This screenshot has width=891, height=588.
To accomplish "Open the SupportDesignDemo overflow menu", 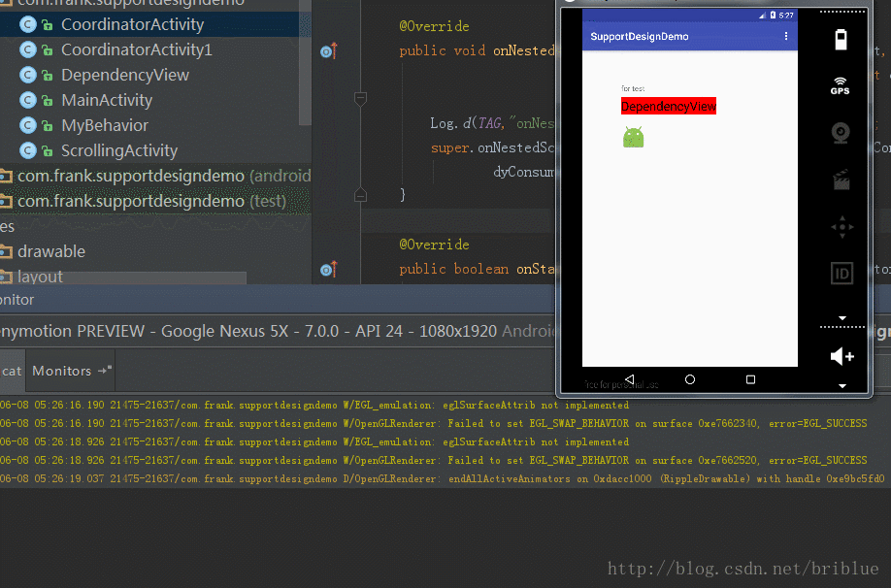I will [786, 36].
